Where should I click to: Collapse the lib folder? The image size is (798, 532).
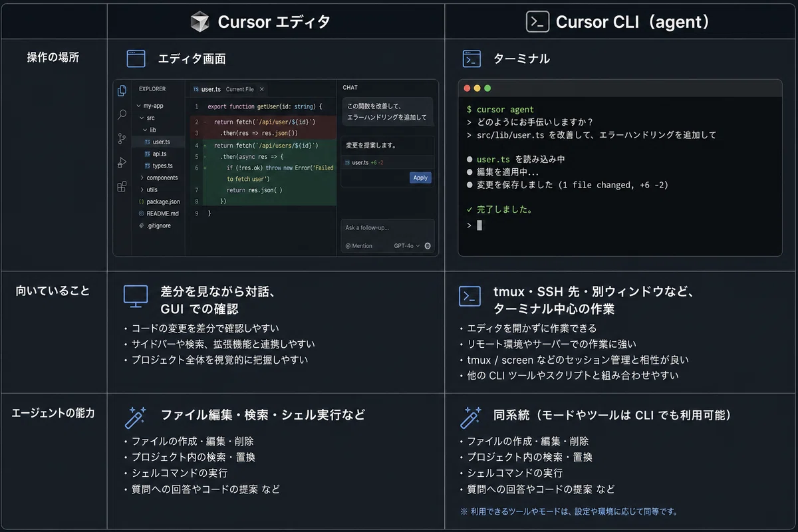(144, 130)
